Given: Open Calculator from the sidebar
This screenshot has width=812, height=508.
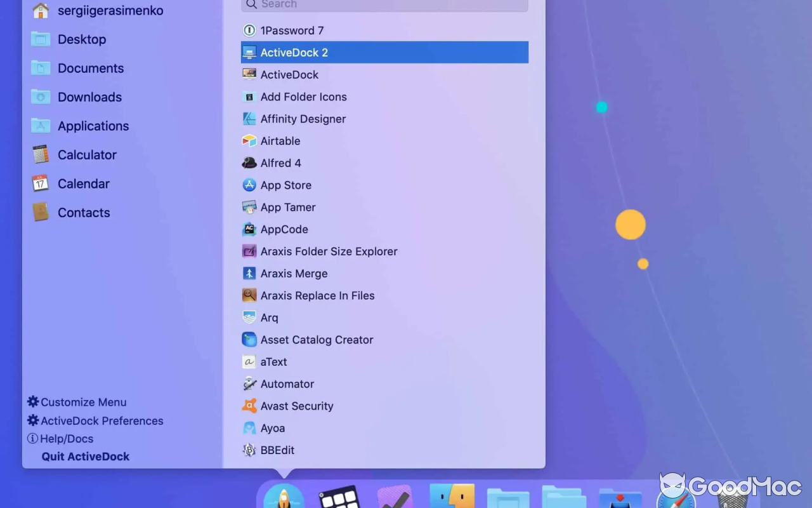Looking at the screenshot, I should [x=87, y=155].
